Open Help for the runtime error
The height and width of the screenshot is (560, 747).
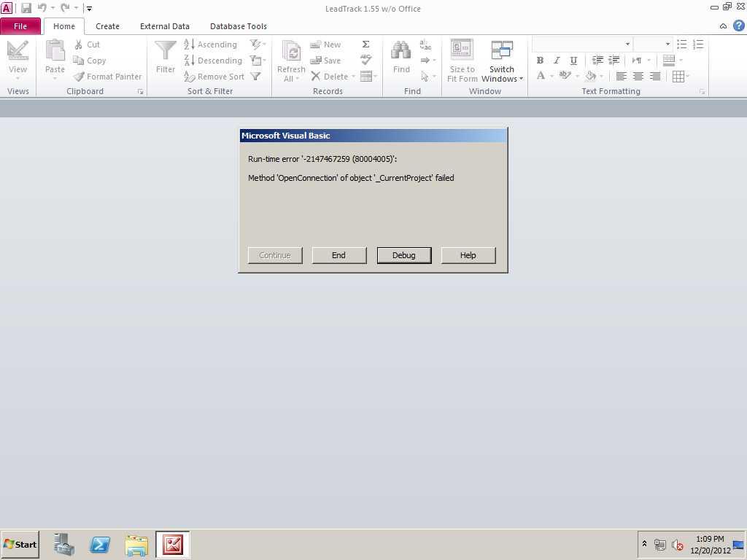(468, 255)
